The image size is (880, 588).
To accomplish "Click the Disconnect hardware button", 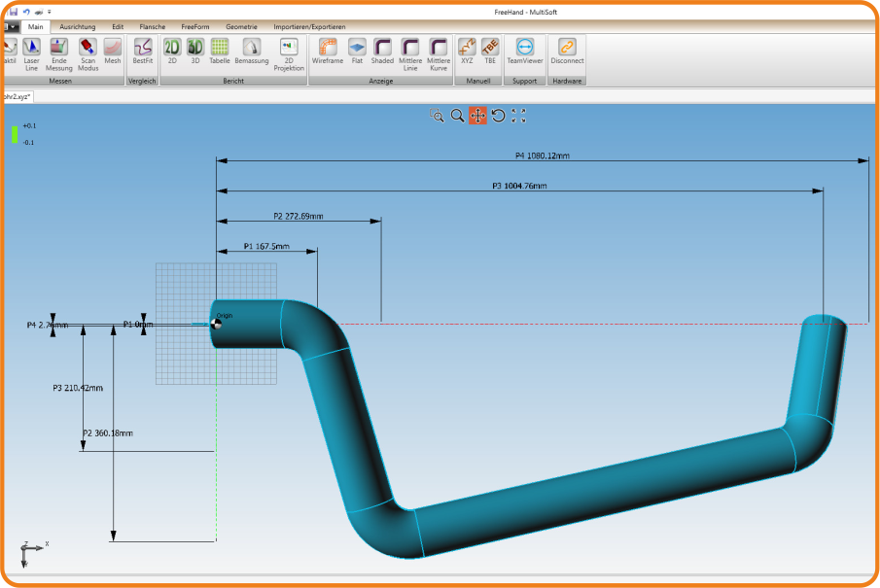I will (567, 52).
